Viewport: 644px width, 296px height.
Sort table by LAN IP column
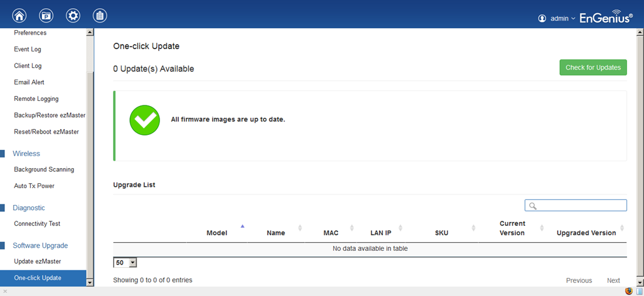381,233
